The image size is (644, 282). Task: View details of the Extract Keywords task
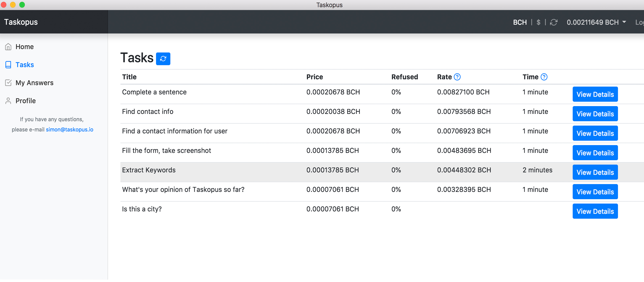click(595, 172)
